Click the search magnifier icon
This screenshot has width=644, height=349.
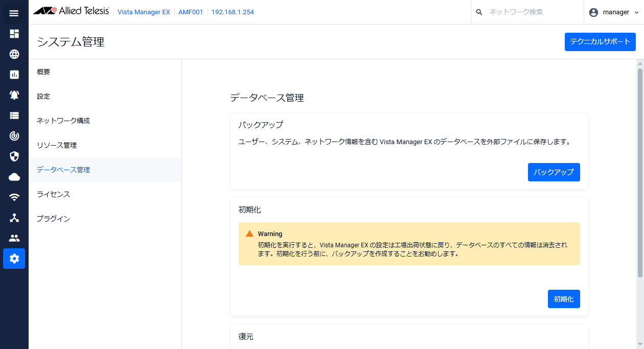[x=479, y=12]
